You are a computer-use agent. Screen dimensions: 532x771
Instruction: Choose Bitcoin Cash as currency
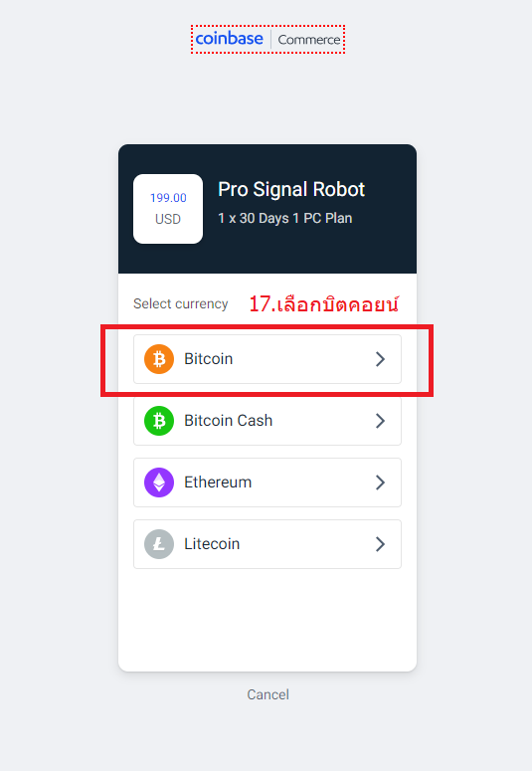pyautogui.click(x=266, y=421)
